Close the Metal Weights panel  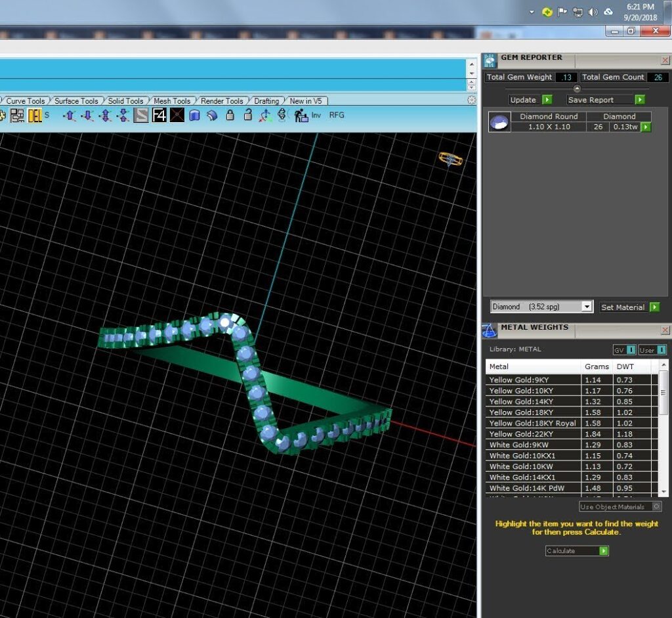[x=665, y=330]
